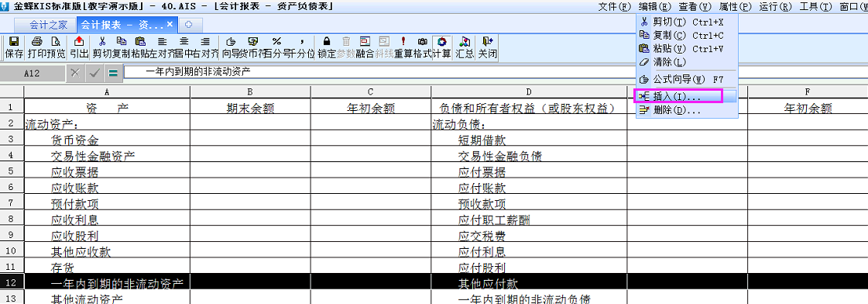Choose 清除(L) from the edit menu

pyautogui.click(x=688, y=62)
